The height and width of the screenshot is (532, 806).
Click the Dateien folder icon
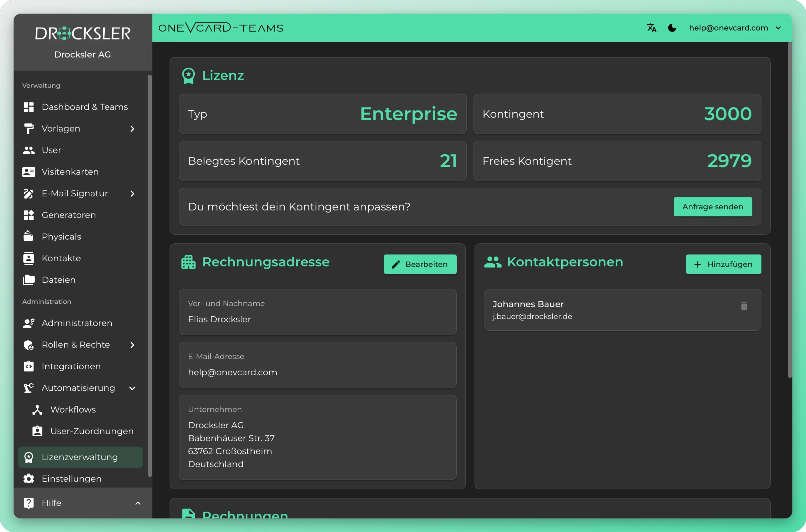click(29, 280)
